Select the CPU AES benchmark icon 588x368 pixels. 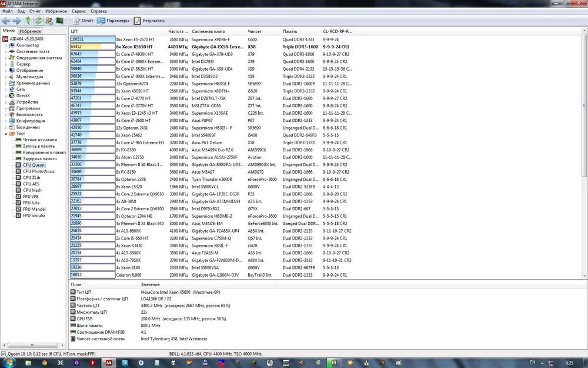click(18, 184)
